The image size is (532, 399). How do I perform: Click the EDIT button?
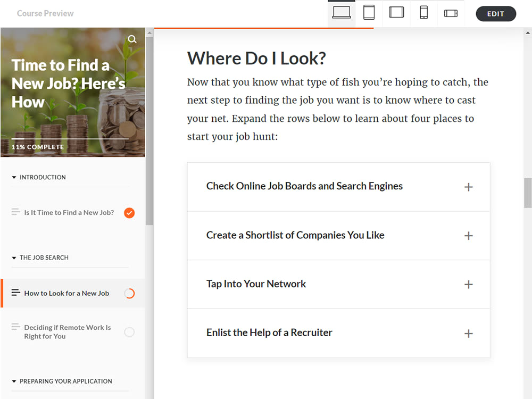click(x=495, y=13)
